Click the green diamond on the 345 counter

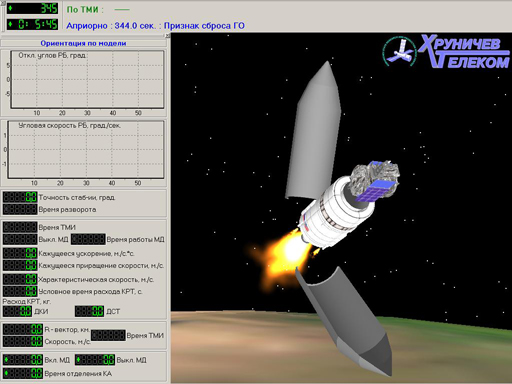click(x=10, y=8)
